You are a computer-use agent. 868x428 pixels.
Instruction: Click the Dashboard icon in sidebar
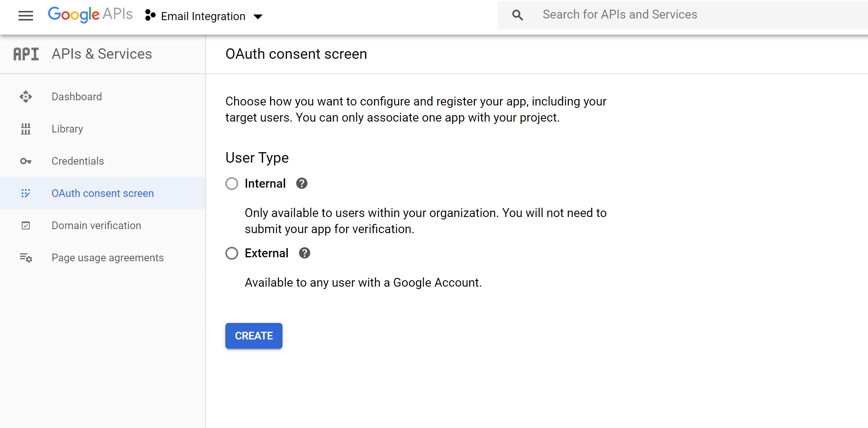click(x=26, y=97)
